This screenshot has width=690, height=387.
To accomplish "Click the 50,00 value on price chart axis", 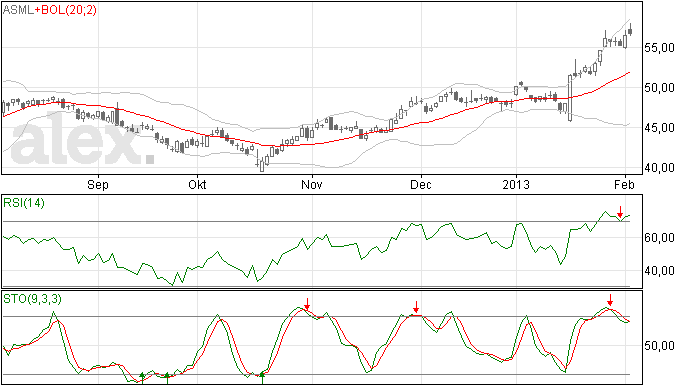I will 659,88.
